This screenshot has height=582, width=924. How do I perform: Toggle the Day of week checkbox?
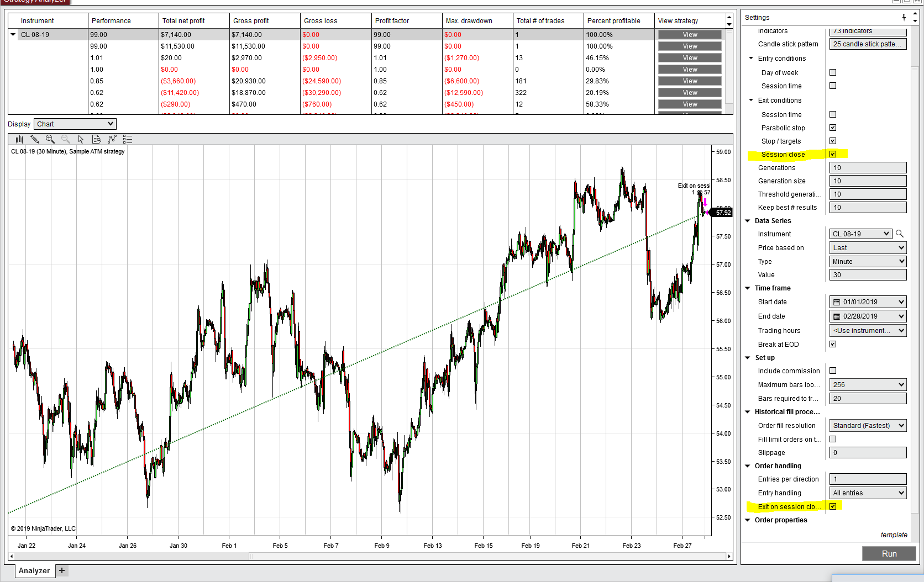[833, 72]
